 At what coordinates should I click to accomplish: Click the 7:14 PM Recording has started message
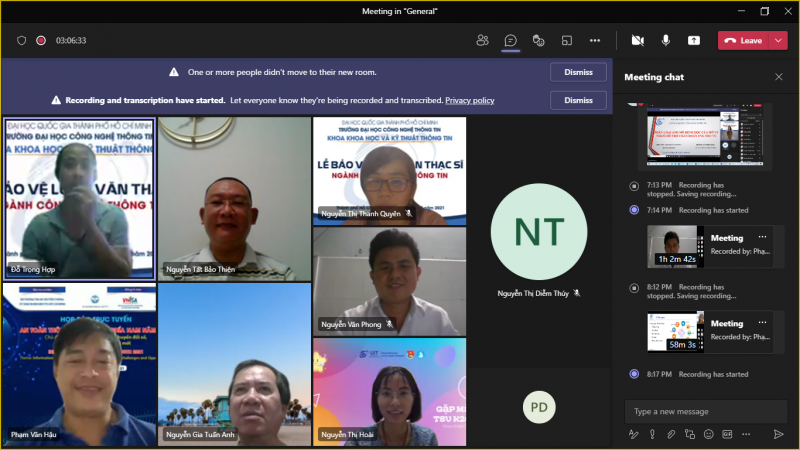click(x=697, y=210)
